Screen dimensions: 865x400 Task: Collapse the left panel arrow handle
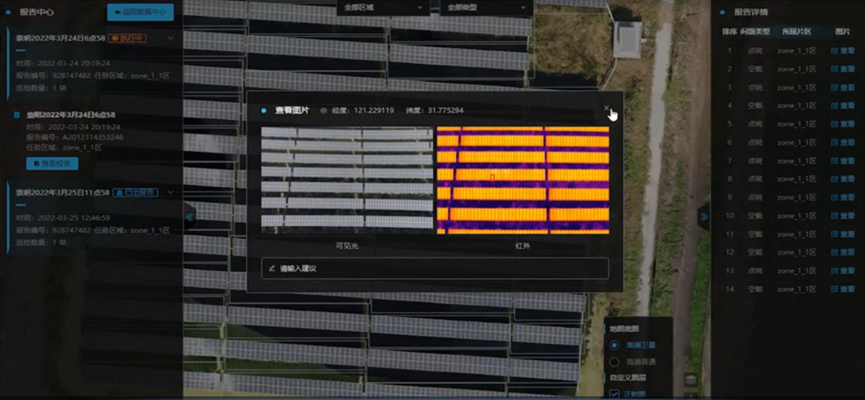[x=189, y=215]
